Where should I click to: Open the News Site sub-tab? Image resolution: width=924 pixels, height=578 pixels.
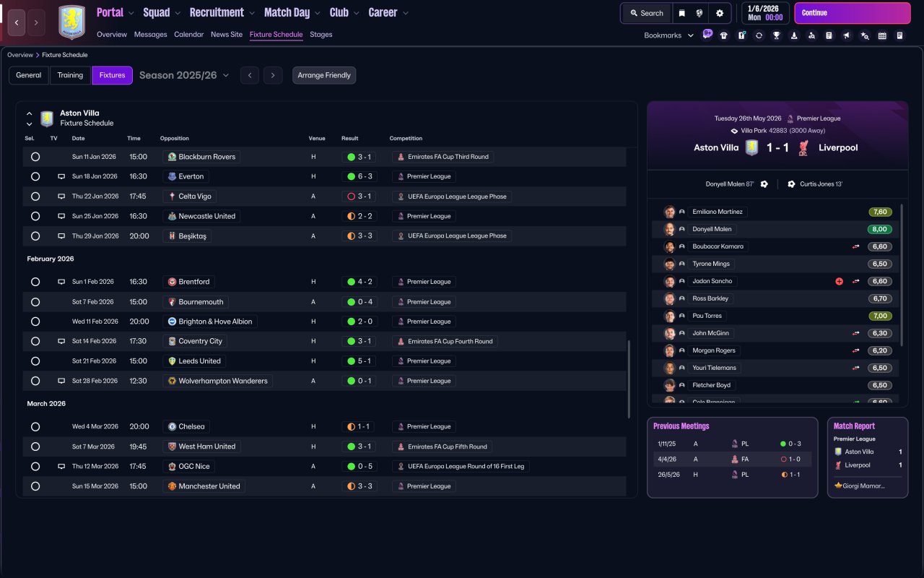227,35
